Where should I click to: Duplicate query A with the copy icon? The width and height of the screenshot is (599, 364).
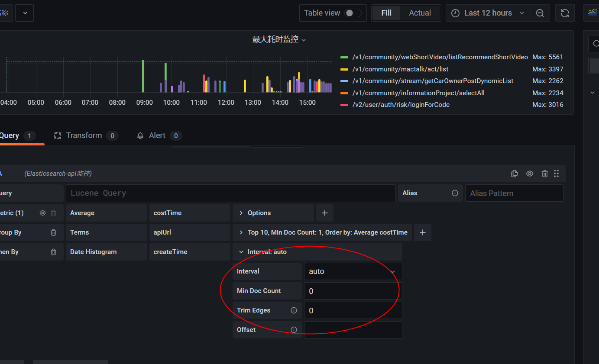(x=515, y=174)
